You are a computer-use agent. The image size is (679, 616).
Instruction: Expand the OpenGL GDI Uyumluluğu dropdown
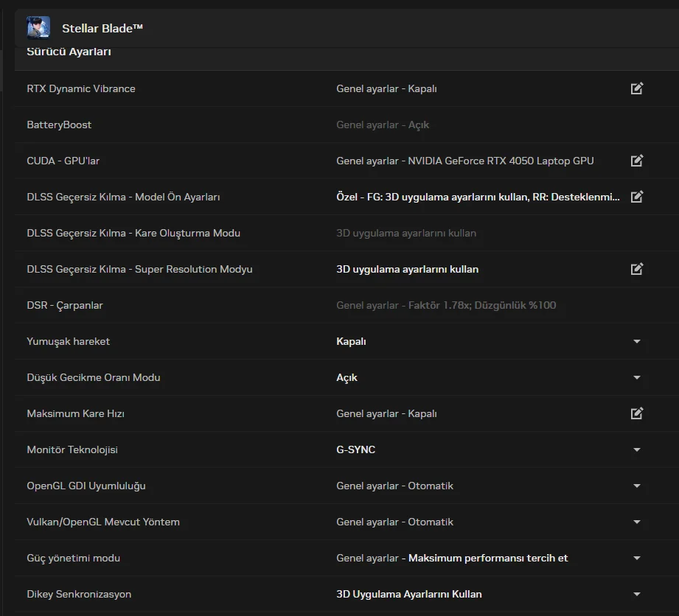(x=637, y=486)
